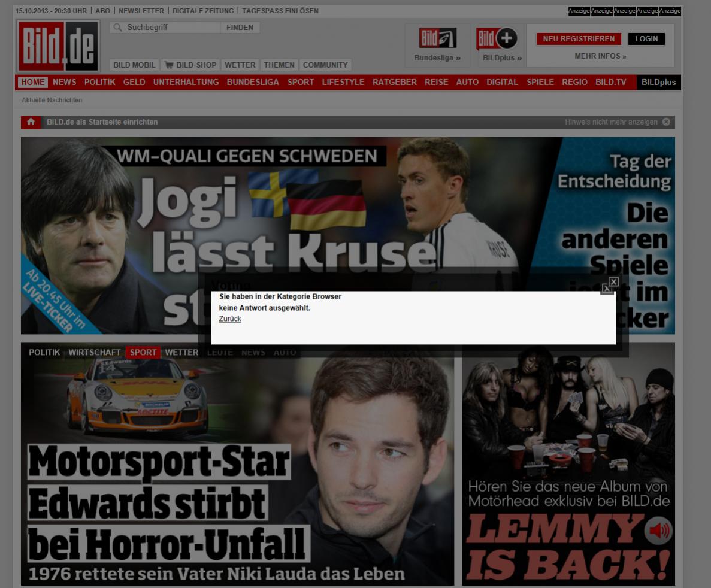Open MEHR INFOS link

(600, 56)
